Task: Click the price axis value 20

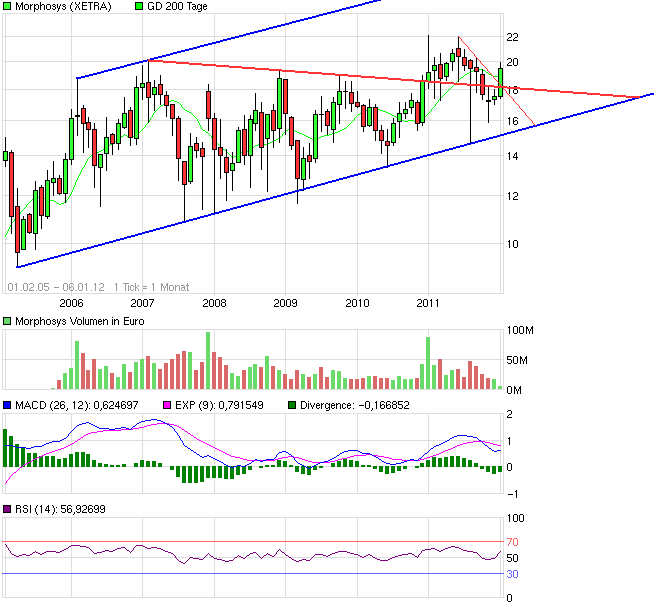Action: point(513,62)
